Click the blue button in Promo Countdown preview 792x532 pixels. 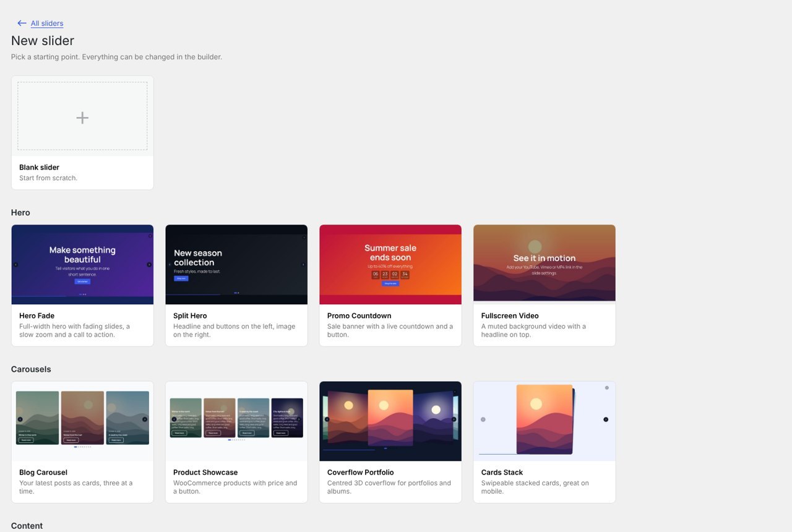click(390, 283)
